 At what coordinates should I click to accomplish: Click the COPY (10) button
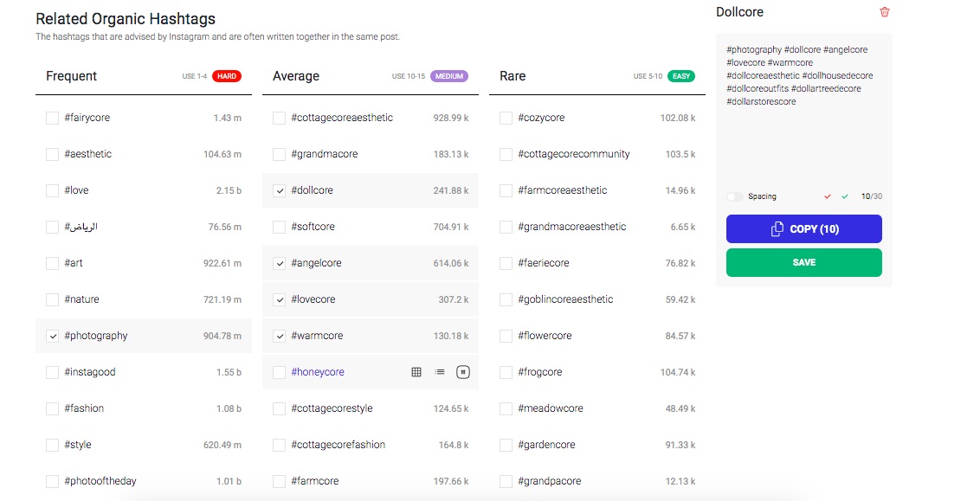coord(803,228)
